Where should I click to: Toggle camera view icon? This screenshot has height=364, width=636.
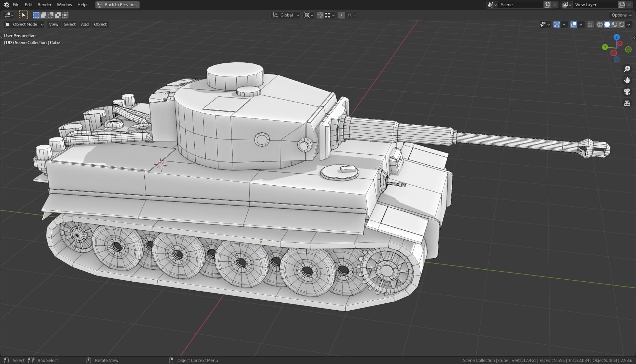pyautogui.click(x=627, y=92)
